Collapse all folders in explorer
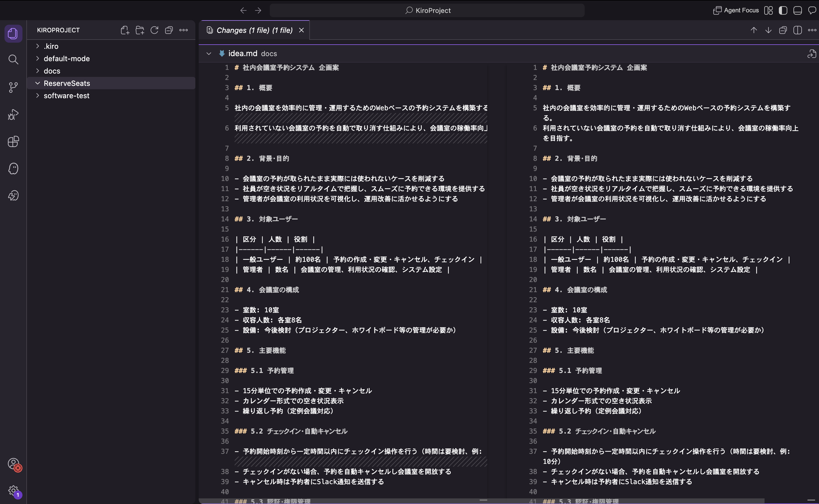819x504 pixels. tap(169, 30)
